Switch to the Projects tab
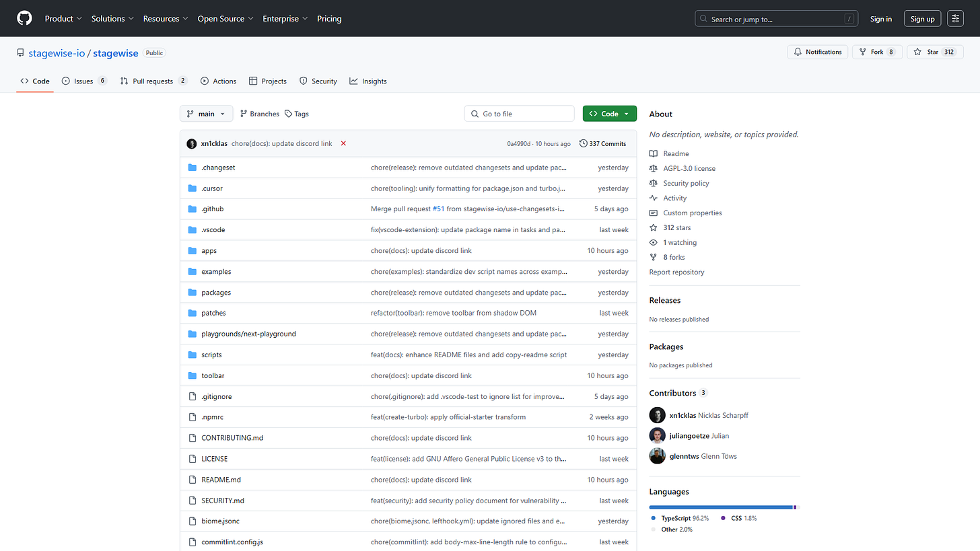The height and width of the screenshot is (551, 980). coord(268,81)
